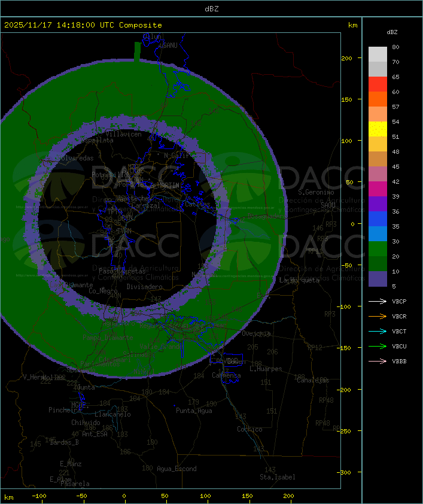Select the light grey 70-80 dBZ swatch
The width and height of the screenshot is (423, 504).
coord(378,54)
